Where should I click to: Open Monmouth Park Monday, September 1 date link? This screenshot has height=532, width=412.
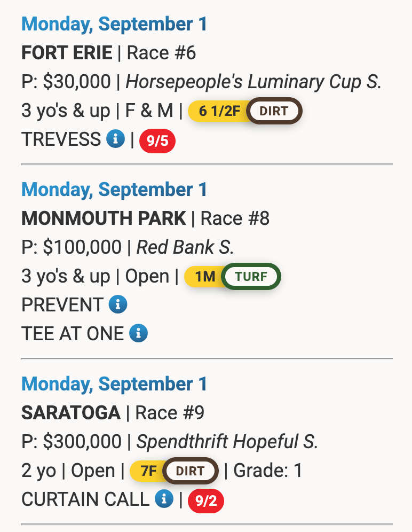[114, 190]
